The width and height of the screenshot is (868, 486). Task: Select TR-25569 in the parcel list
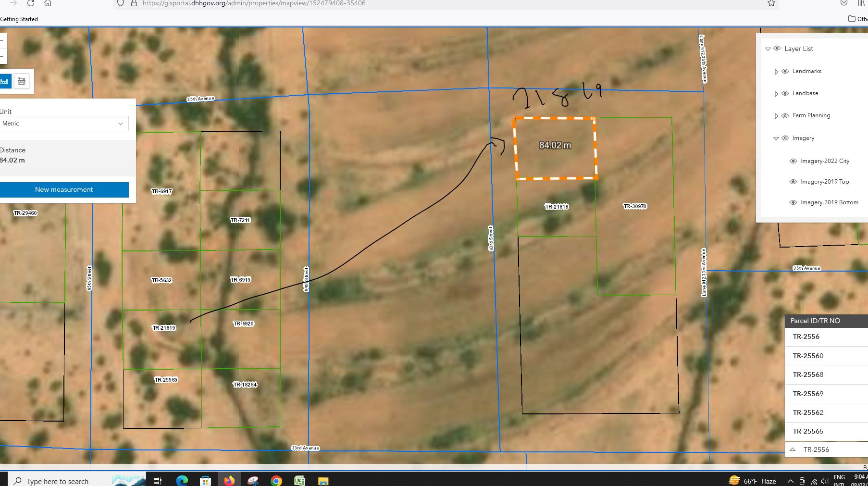(x=826, y=394)
